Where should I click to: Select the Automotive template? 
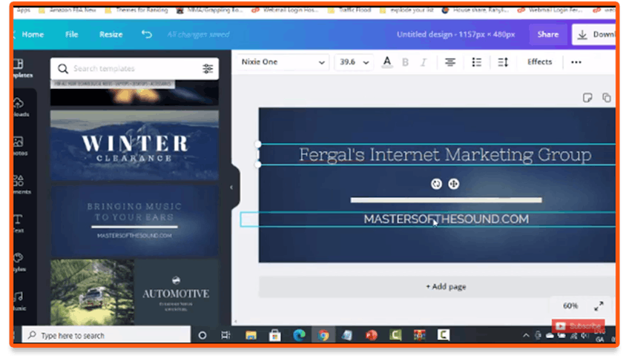pyautogui.click(x=134, y=292)
